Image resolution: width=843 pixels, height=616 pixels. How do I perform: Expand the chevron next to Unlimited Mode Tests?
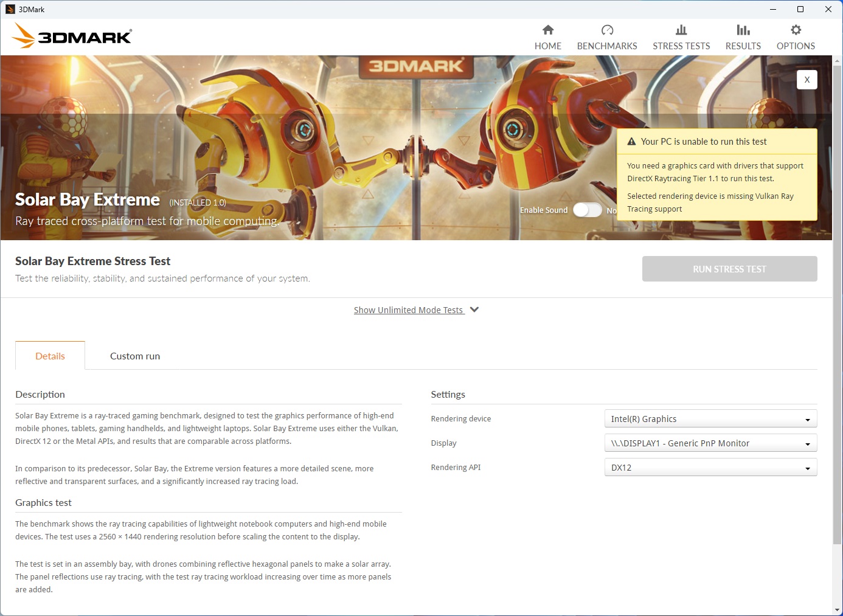point(474,310)
